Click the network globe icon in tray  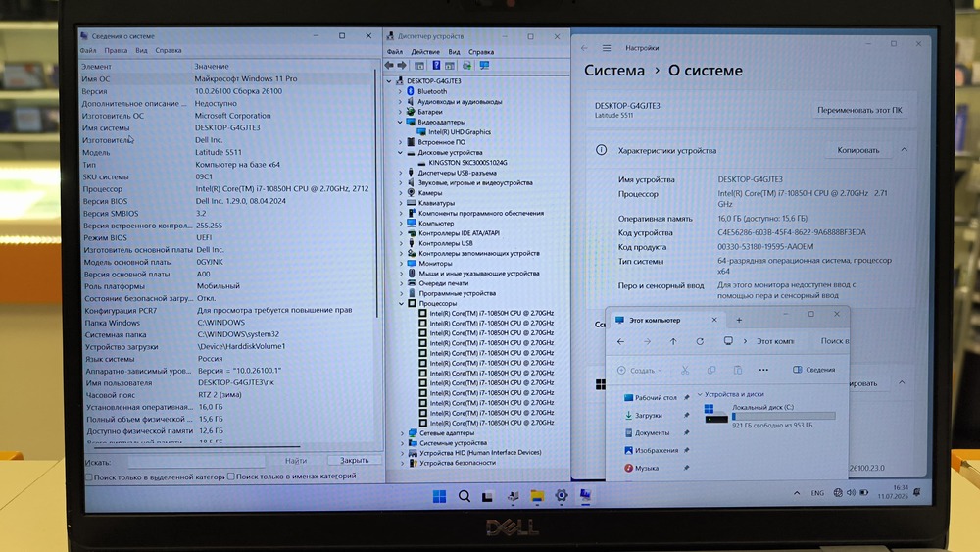[x=838, y=492]
